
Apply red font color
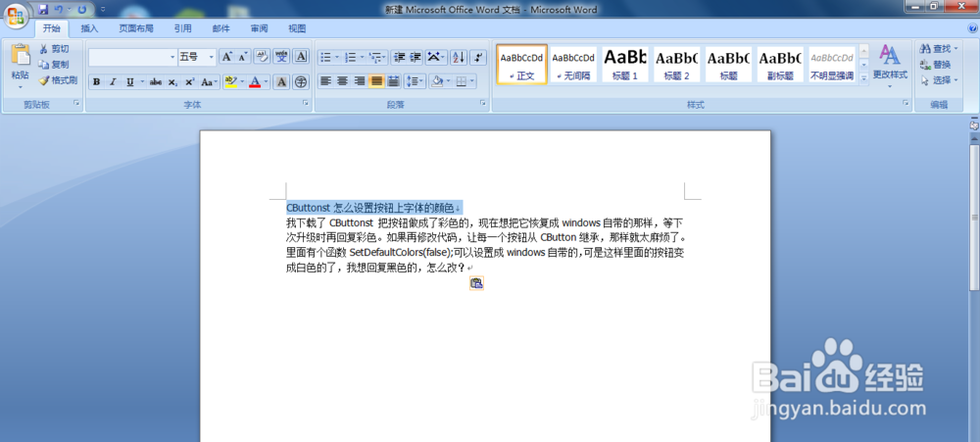pos(255,82)
